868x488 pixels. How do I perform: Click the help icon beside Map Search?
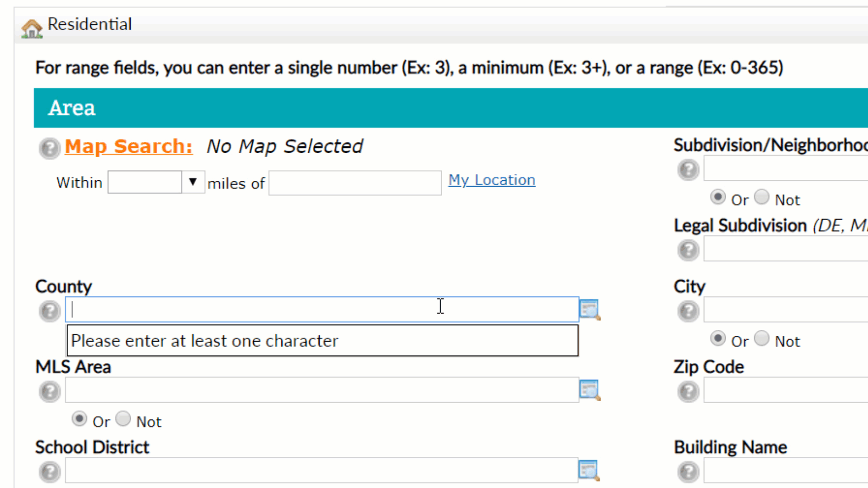(49, 148)
